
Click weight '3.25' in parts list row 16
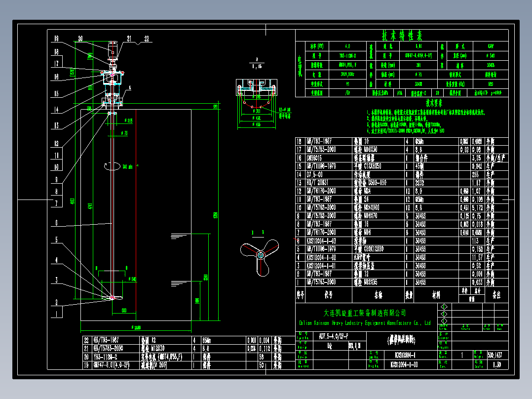point(476,158)
